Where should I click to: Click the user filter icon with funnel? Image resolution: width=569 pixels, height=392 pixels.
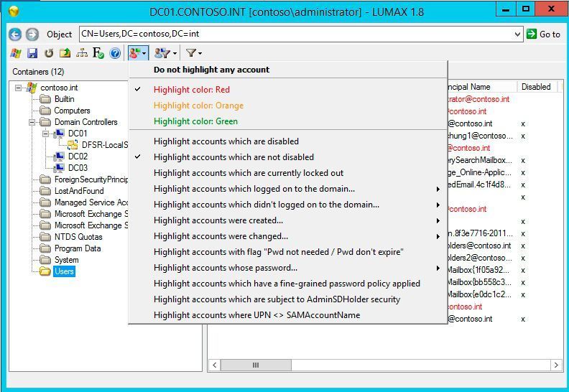pyautogui.click(x=162, y=53)
